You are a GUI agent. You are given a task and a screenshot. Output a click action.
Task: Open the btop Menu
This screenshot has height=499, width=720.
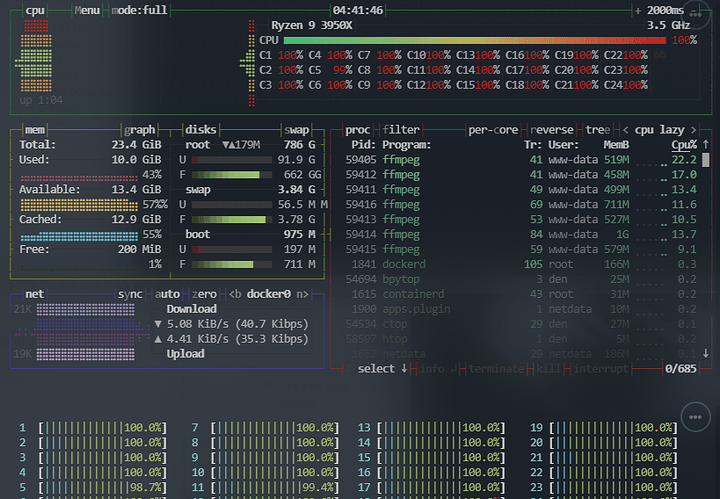click(87, 10)
